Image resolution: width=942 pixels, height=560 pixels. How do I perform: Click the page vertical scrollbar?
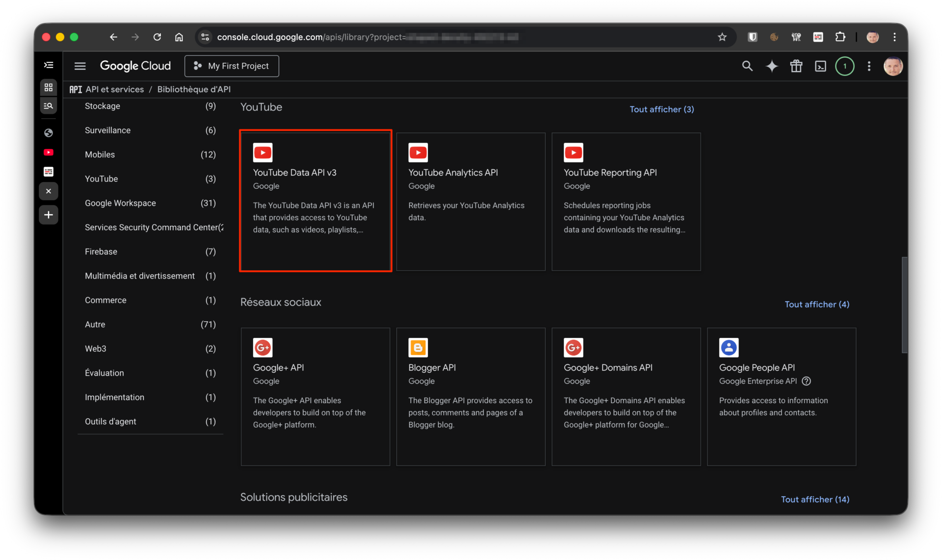pos(904,305)
